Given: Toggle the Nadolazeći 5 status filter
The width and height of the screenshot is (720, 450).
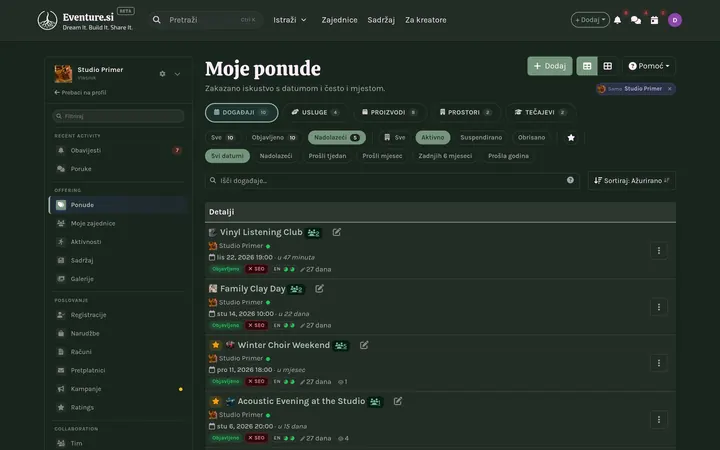Looking at the screenshot, I should [x=337, y=138].
